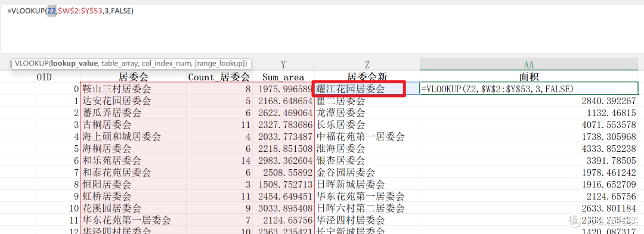Click the 居委会新 header cell
644x234 pixels.
[367, 77]
